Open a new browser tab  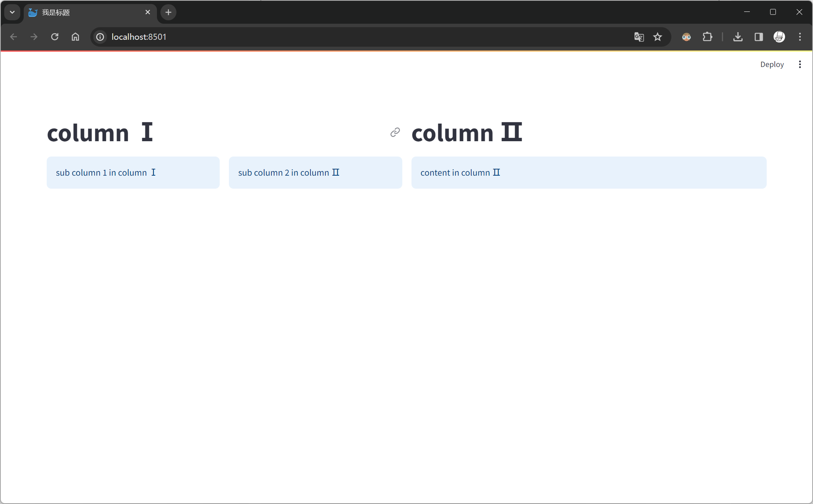tap(168, 12)
